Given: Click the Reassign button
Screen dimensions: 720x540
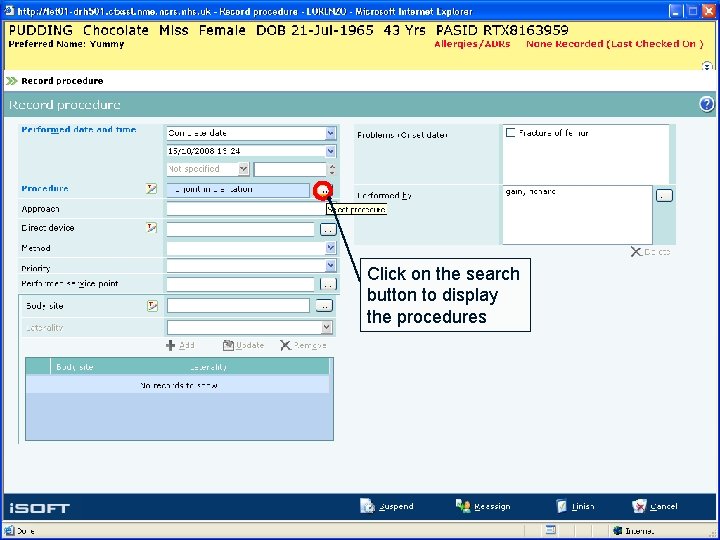Looking at the screenshot, I should (x=483, y=506).
